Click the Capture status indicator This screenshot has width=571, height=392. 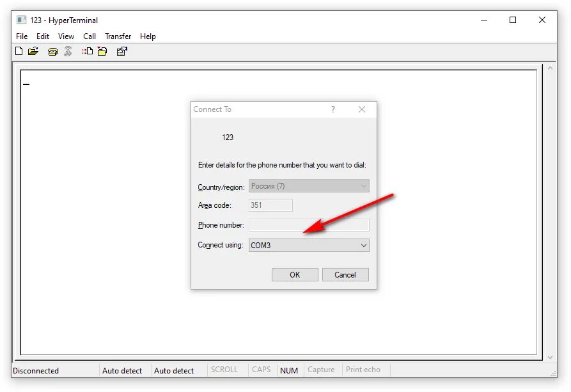321,370
